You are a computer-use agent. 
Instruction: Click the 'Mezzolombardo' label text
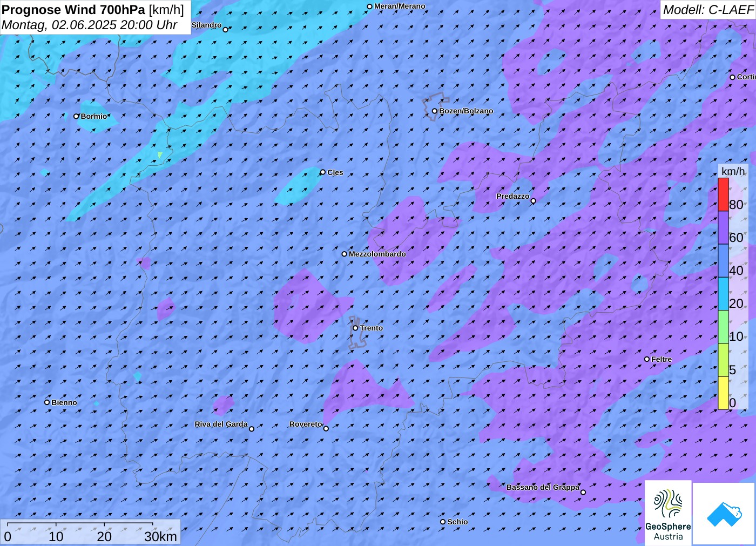tap(377, 254)
